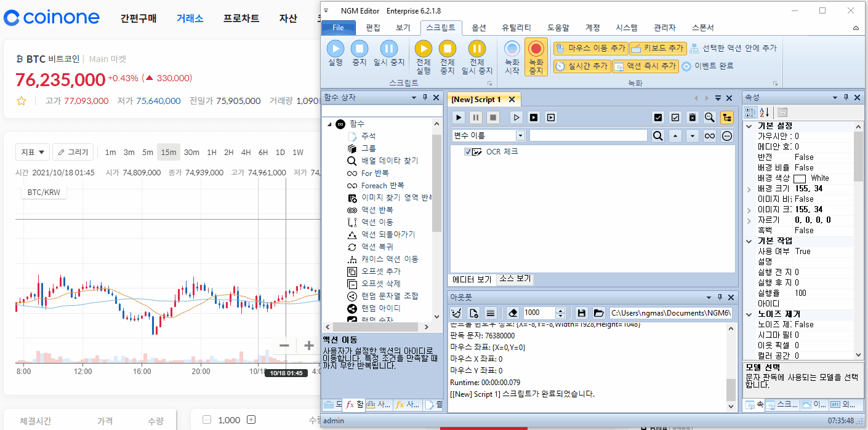Image resolution: width=868 pixels, height=430 pixels.
Task: Open the 옵션 ribbon tab
Action: pos(479,28)
